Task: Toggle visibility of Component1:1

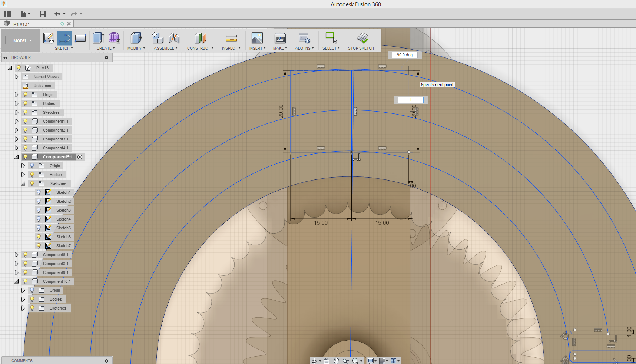Action: 26,121
